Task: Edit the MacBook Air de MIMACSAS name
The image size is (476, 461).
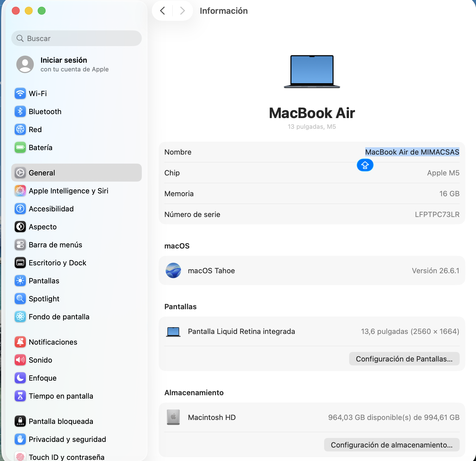Action: pos(412,152)
